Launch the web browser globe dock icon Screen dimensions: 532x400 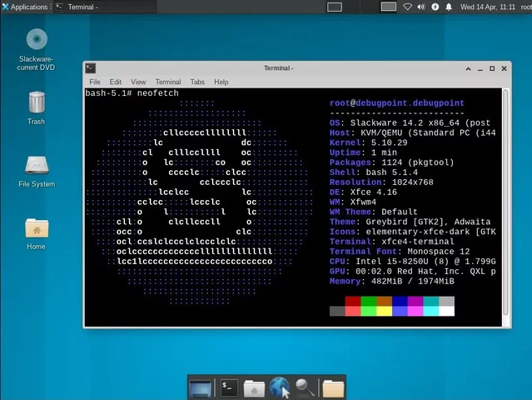(280, 387)
